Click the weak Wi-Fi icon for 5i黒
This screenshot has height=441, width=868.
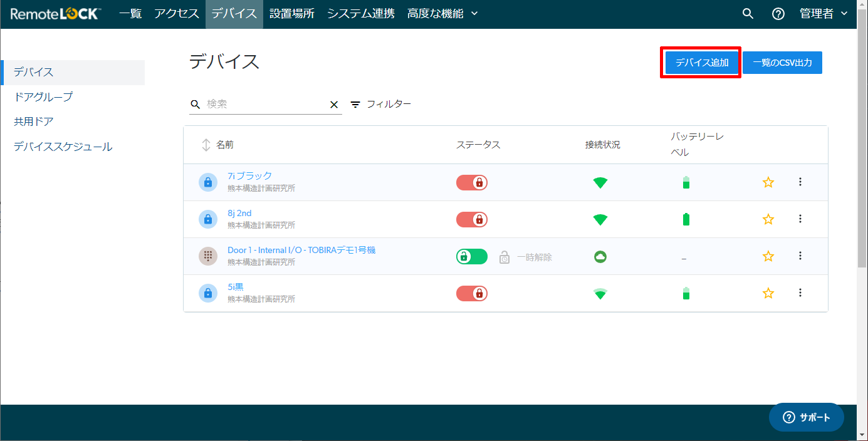click(x=600, y=294)
